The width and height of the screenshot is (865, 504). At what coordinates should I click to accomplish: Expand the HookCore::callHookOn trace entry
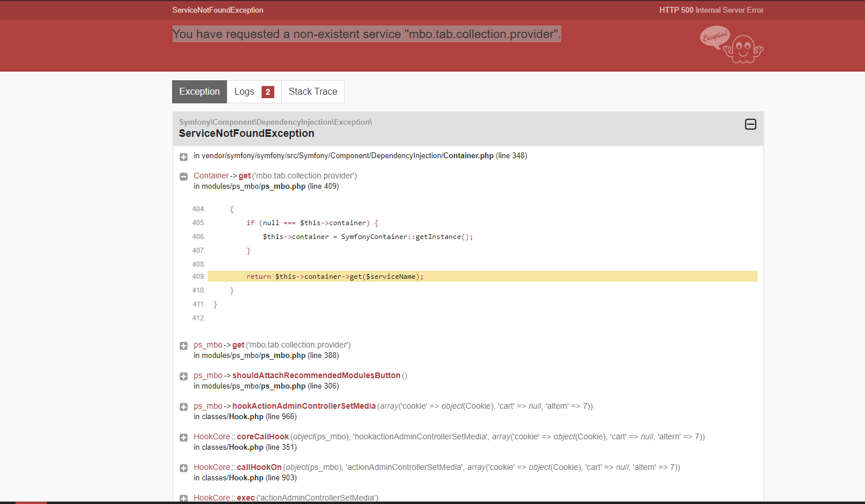pos(184,468)
